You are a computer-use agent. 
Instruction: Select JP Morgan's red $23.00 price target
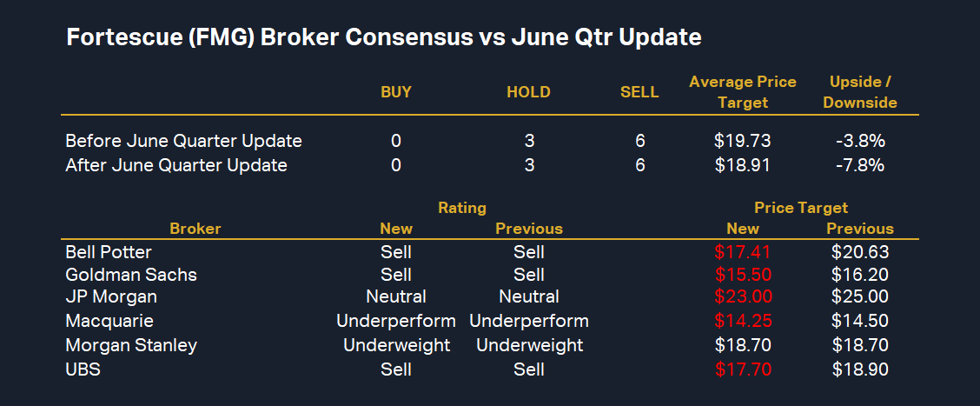743,297
